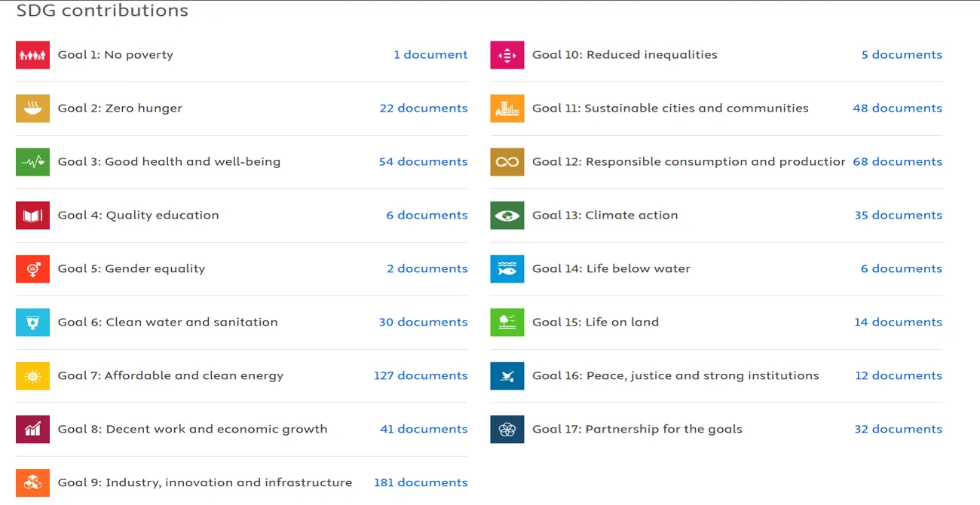Select Goal 16: Peace, justice and strong institutions

click(675, 375)
